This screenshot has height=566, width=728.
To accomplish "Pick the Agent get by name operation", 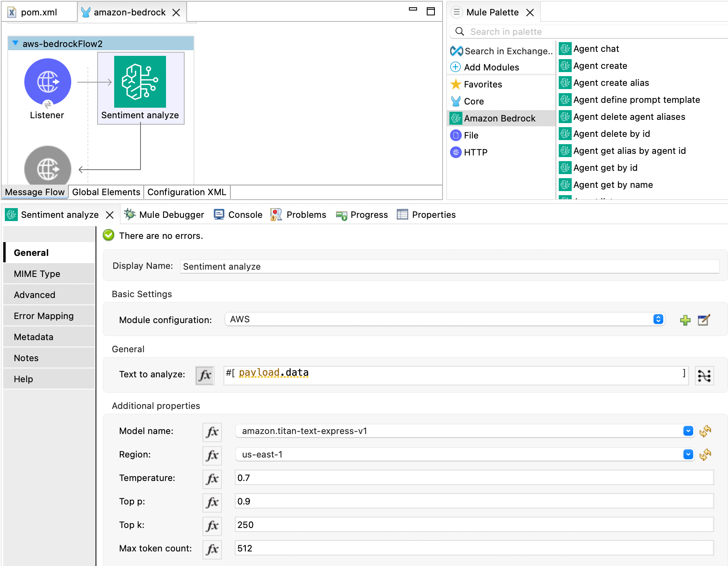I will (606, 185).
